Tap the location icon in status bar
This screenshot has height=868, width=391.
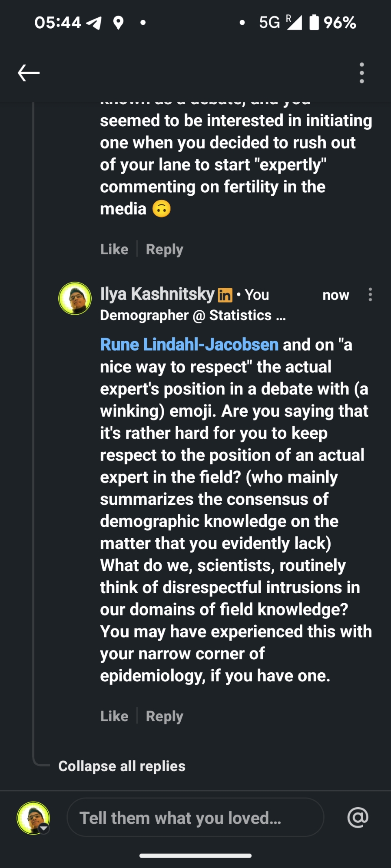(x=118, y=23)
